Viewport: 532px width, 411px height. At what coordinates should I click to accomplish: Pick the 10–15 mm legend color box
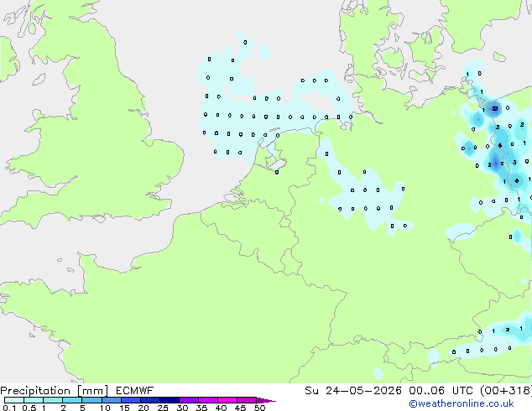pos(111,400)
